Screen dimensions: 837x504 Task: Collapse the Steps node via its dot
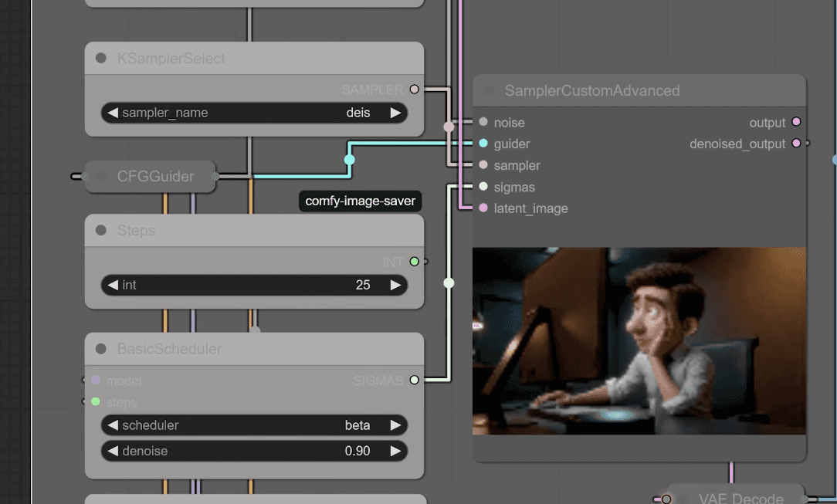point(101,231)
